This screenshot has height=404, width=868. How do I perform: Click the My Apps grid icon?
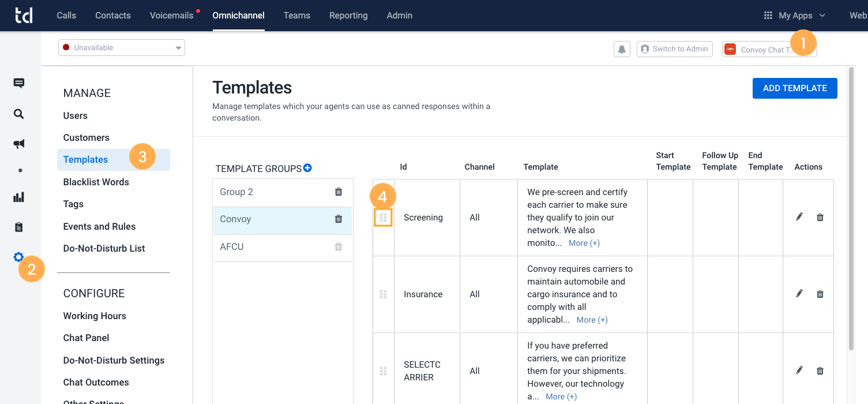coord(768,16)
